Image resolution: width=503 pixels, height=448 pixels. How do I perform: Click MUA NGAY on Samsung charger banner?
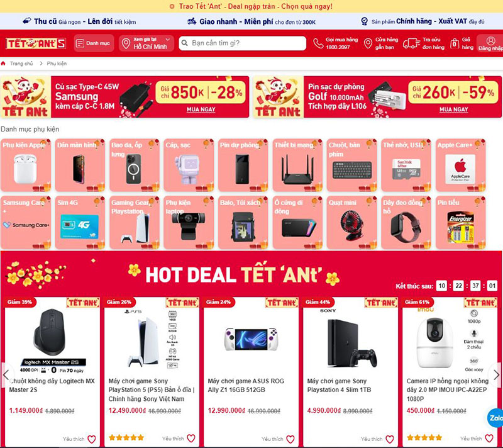(201, 109)
